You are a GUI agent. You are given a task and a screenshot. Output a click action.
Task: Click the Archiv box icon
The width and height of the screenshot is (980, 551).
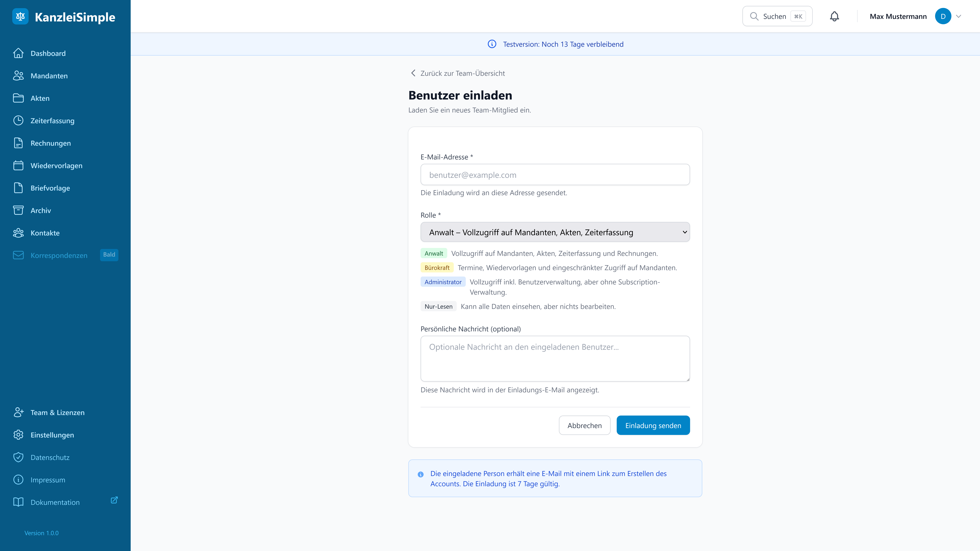point(18,210)
